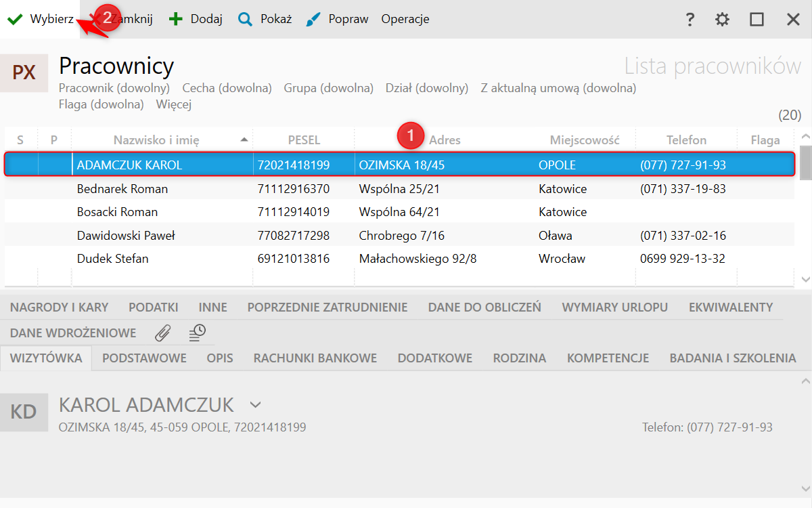The image size is (812, 508).
Task: Switch to PODSTAWOWE tab
Action: point(144,358)
